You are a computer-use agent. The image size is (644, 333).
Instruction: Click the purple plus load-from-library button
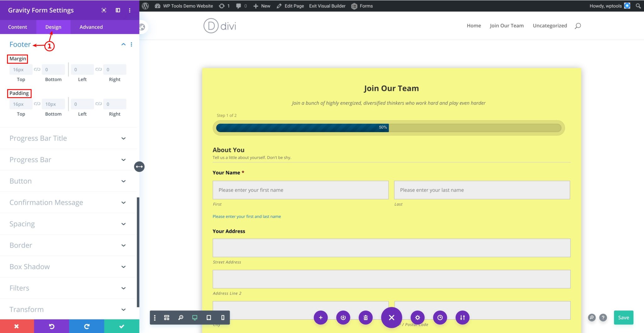[x=321, y=318]
